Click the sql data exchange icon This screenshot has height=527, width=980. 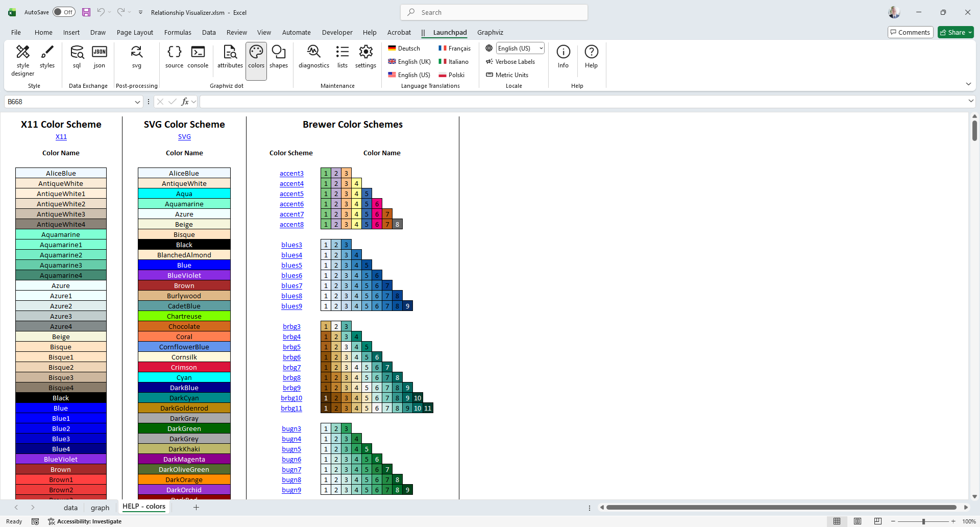pyautogui.click(x=77, y=57)
